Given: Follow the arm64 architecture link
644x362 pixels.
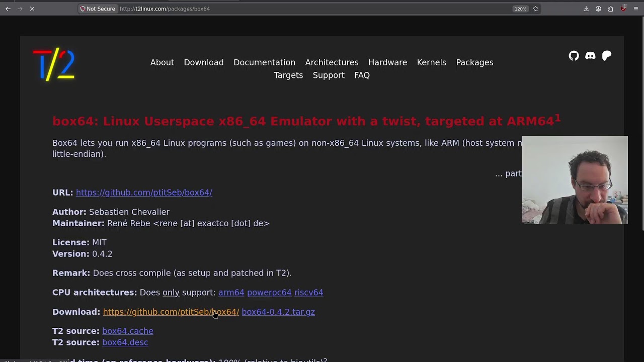Looking at the screenshot, I should (x=231, y=293).
